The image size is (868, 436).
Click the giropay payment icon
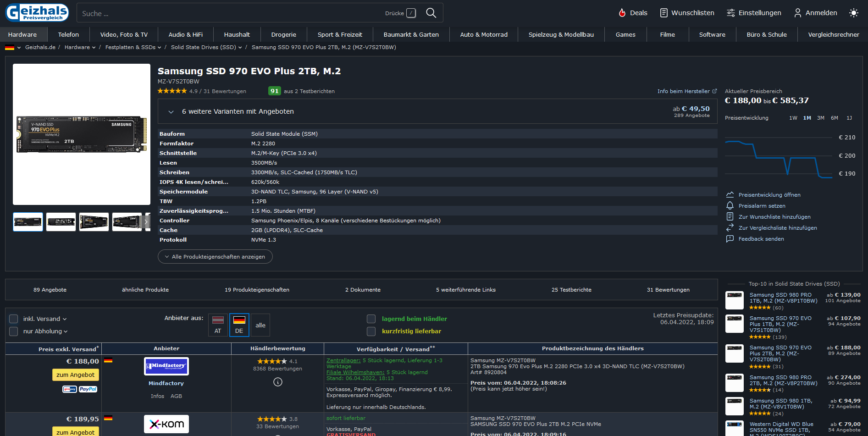pyautogui.click(x=70, y=389)
